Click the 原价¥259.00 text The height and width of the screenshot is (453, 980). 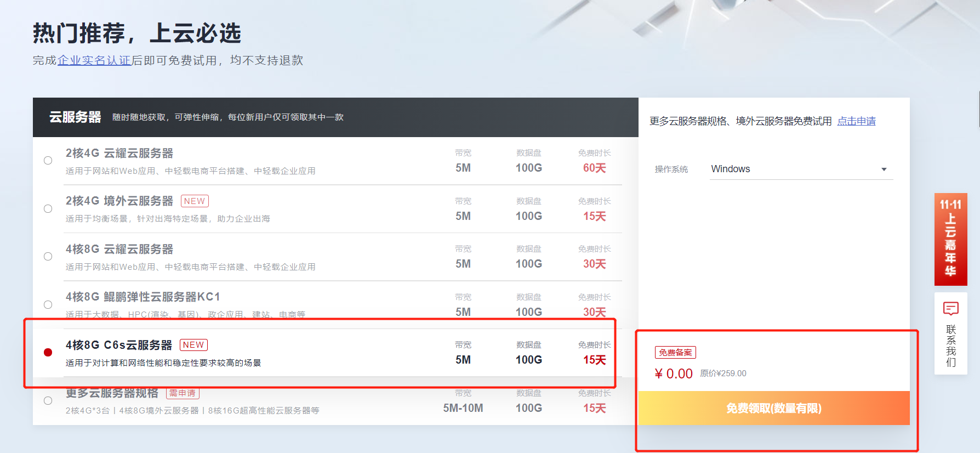pyautogui.click(x=723, y=373)
